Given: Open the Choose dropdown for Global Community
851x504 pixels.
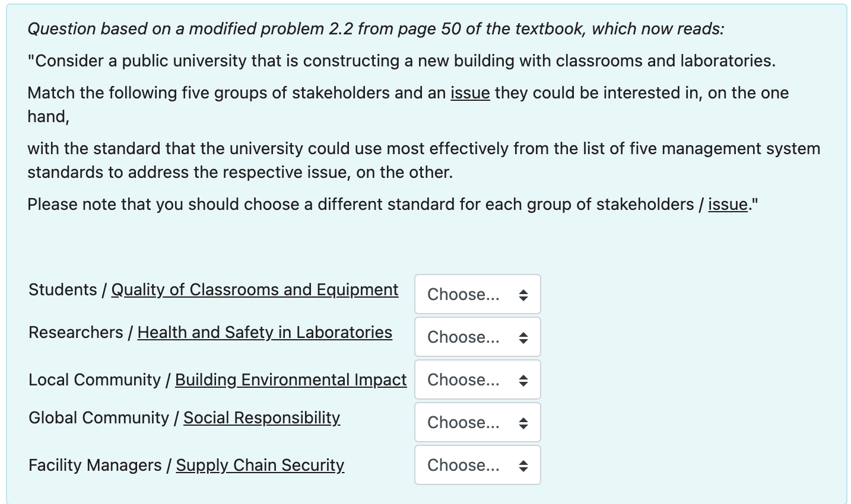Looking at the screenshot, I should coord(477,422).
